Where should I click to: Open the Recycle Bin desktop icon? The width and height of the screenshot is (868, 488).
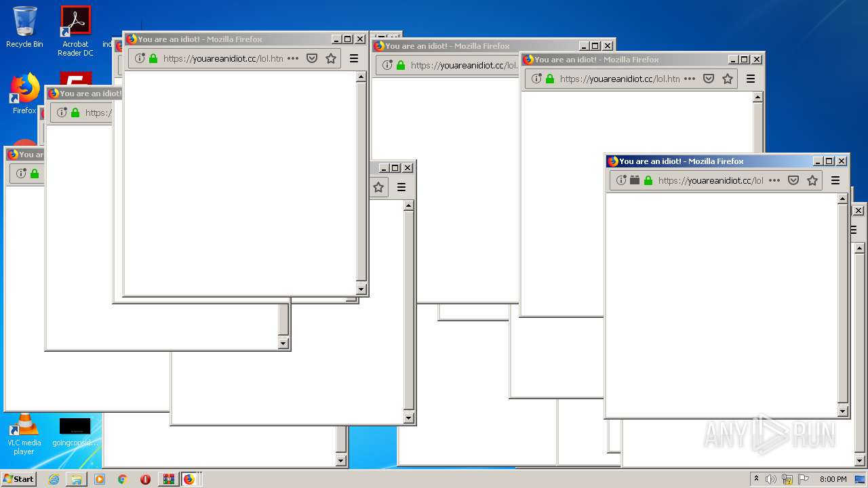(24, 27)
